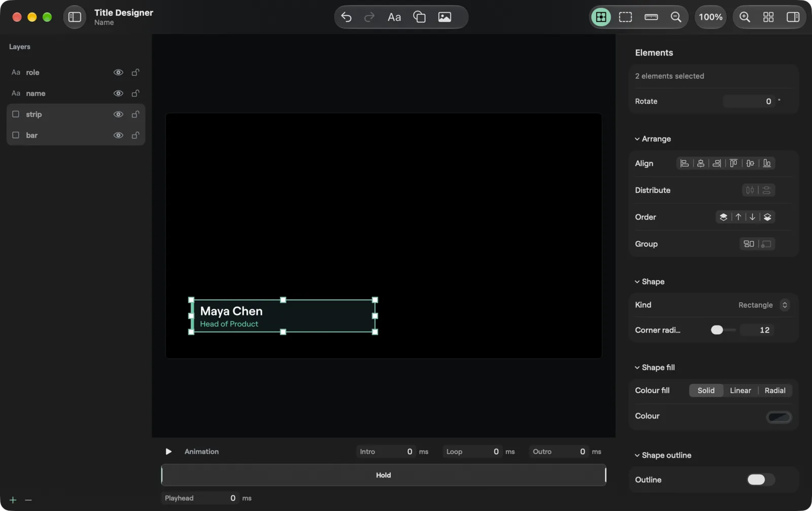Play the animation preview
Image resolution: width=812 pixels, height=511 pixels.
point(168,452)
